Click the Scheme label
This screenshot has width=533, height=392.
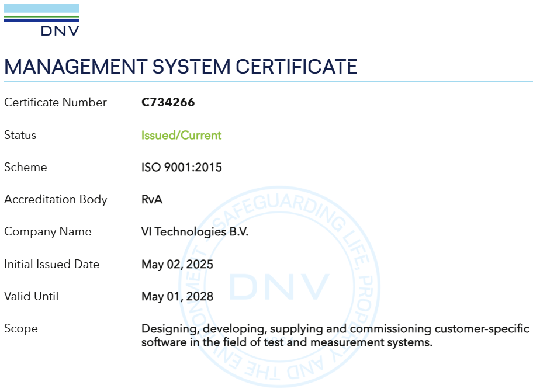pyautogui.click(x=26, y=167)
